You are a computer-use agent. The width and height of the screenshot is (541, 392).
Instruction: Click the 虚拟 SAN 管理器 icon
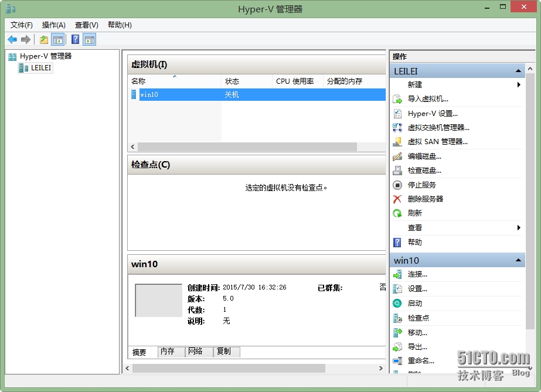click(397, 142)
